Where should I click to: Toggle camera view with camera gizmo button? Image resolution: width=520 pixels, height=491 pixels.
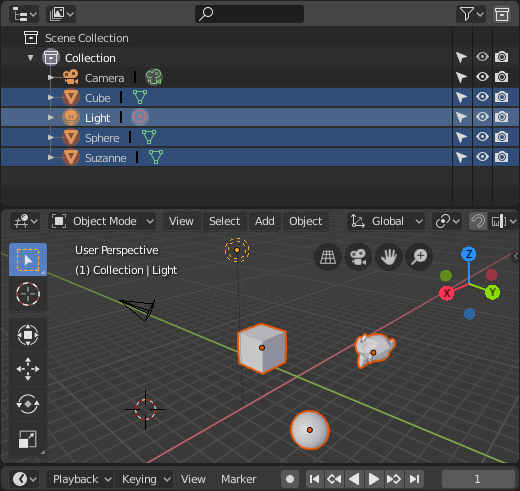pos(358,257)
